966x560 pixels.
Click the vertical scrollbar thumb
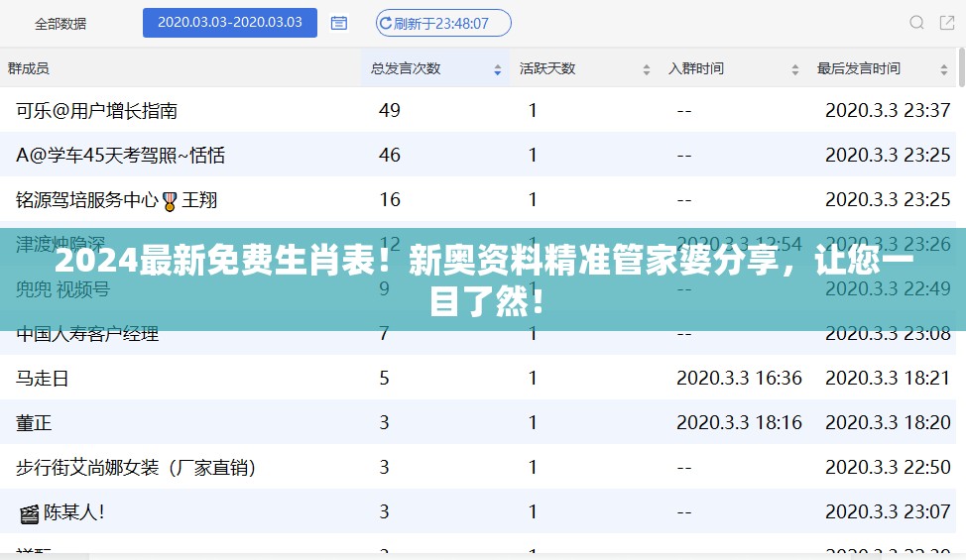[x=962, y=67]
